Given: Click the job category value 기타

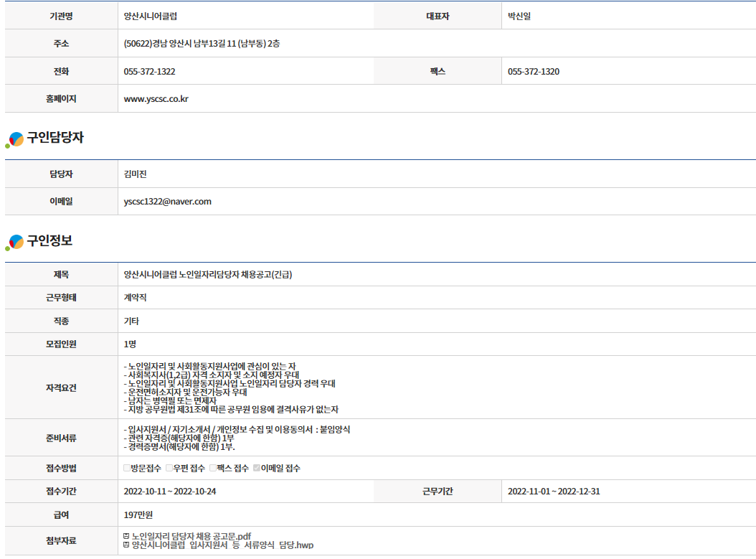Looking at the screenshot, I should click(131, 321).
